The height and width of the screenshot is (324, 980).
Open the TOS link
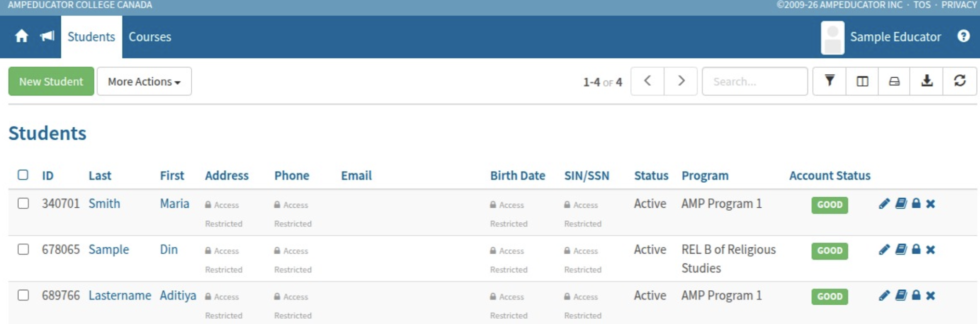[x=922, y=5]
